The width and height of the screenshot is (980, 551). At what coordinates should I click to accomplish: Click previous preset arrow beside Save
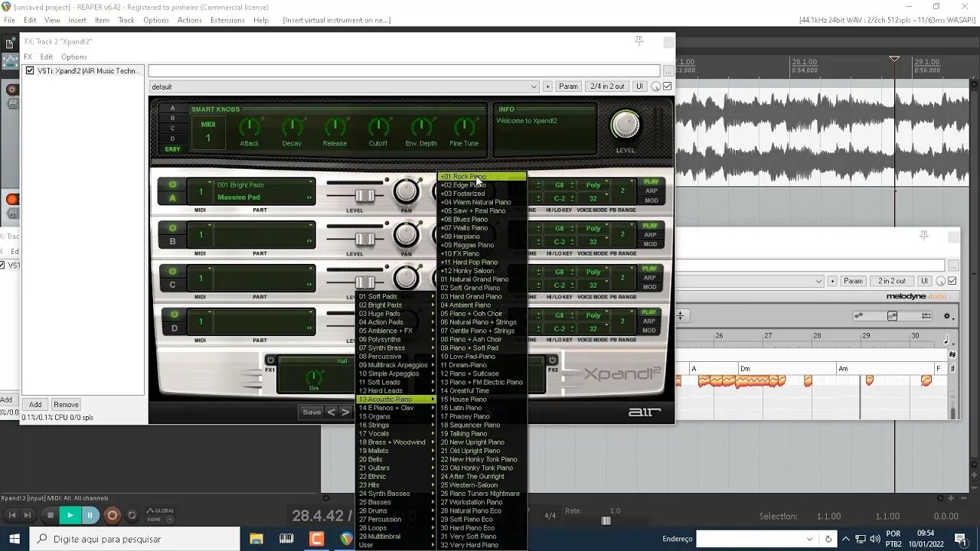332,412
